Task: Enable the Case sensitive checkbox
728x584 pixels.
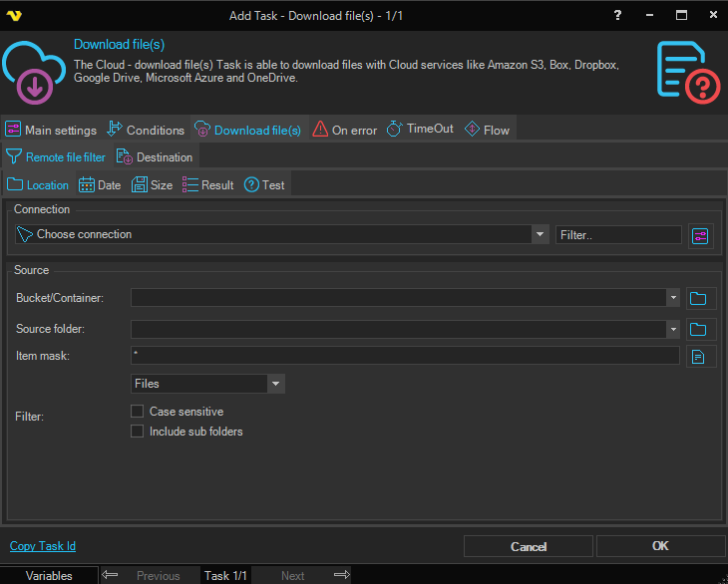Action: pos(138,412)
